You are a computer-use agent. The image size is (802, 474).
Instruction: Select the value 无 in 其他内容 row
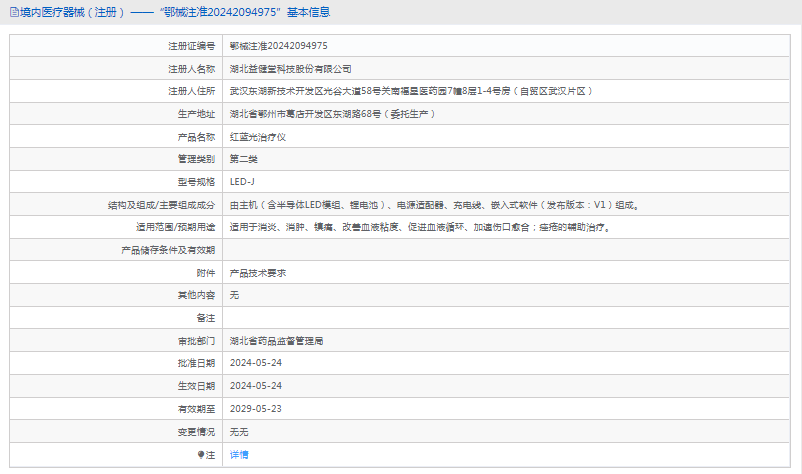pyautogui.click(x=234, y=295)
